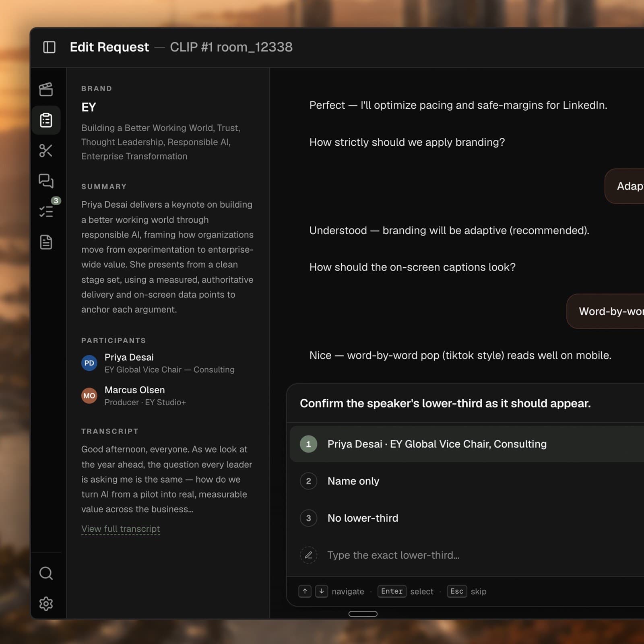The height and width of the screenshot is (644, 644).
Task: Click the Word-by-word reply bubble
Action: pyautogui.click(x=605, y=311)
